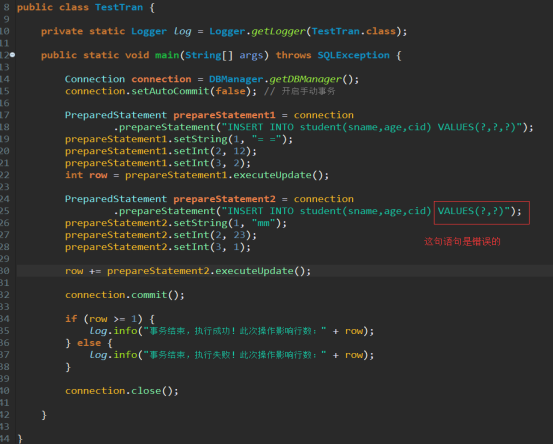The height and width of the screenshot is (444, 554).
Task: Click the 'private' keyword of the log field
Action: click(x=62, y=31)
